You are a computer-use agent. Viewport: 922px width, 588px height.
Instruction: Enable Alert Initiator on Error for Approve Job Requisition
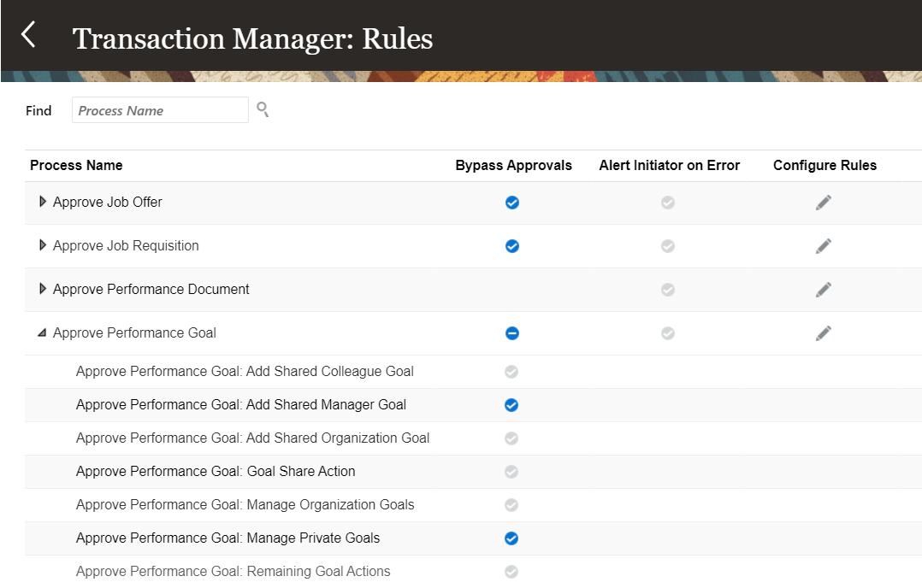(x=667, y=245)
